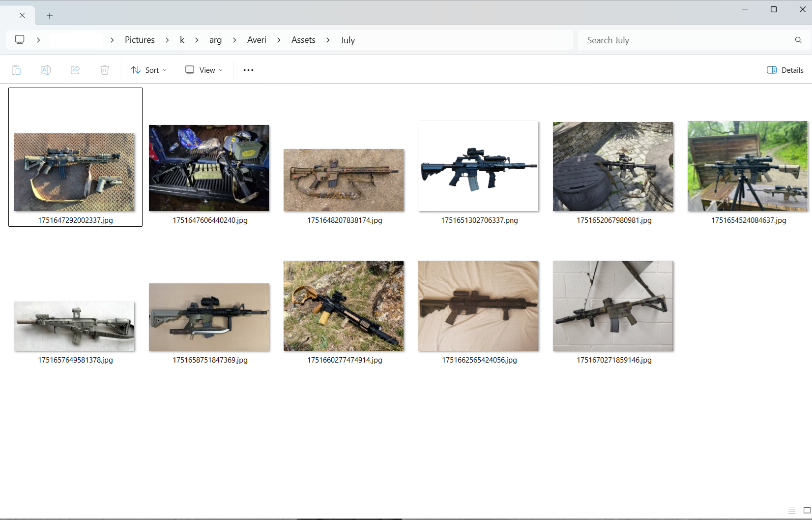Click the Delete trash icon
Image resolution: width=812 pixels, height=520 pixels.
click(x=105, y=70)
